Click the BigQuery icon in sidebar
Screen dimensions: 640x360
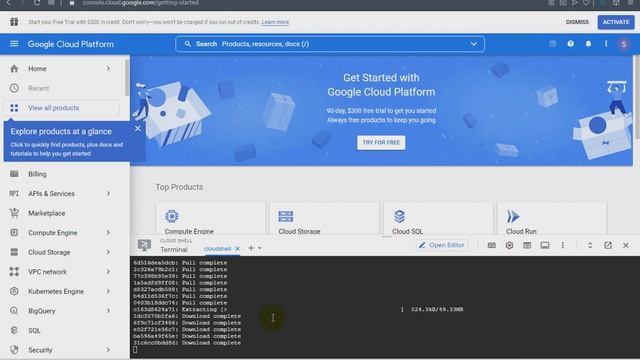coord(14,311)
